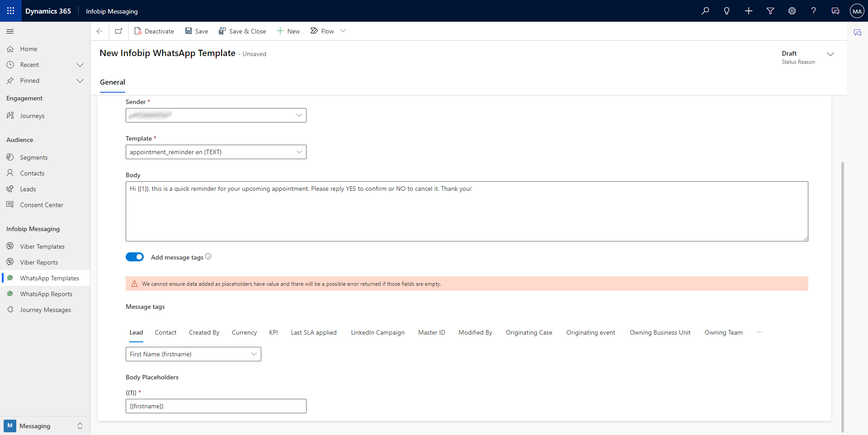Open search in the top bar
The height and width of the screenshot is (435, 868).
pos(705,11)
